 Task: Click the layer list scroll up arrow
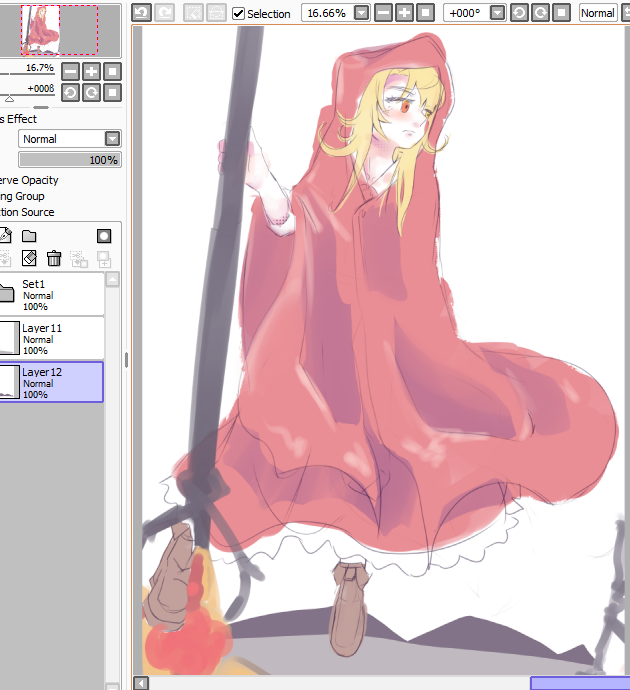point(113,279)
